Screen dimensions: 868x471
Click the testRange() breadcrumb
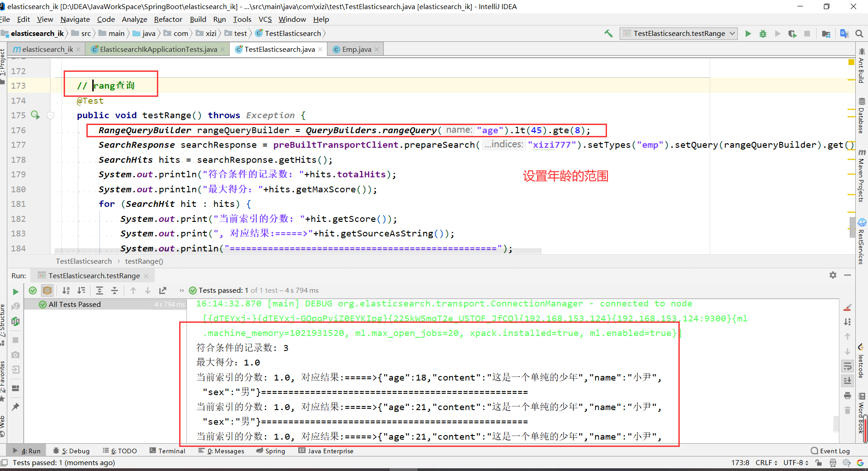(144, 261)
